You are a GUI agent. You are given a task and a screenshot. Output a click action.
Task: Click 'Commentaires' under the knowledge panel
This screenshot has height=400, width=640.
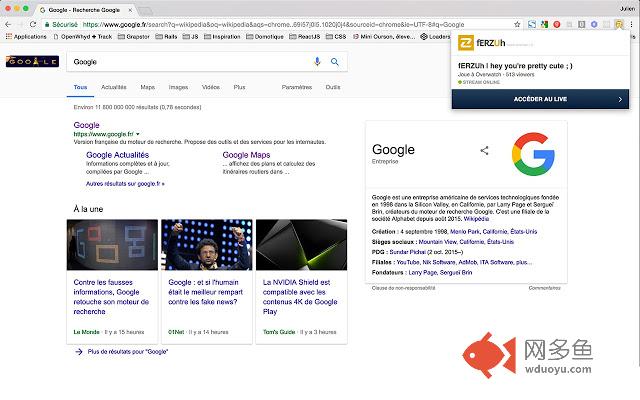[x=544, y=288]
